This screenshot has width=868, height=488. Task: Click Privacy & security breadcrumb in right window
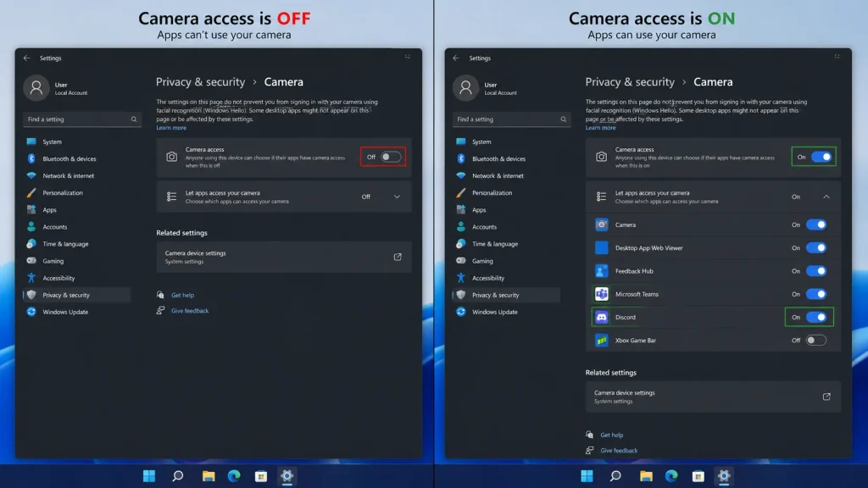[630, 82]
